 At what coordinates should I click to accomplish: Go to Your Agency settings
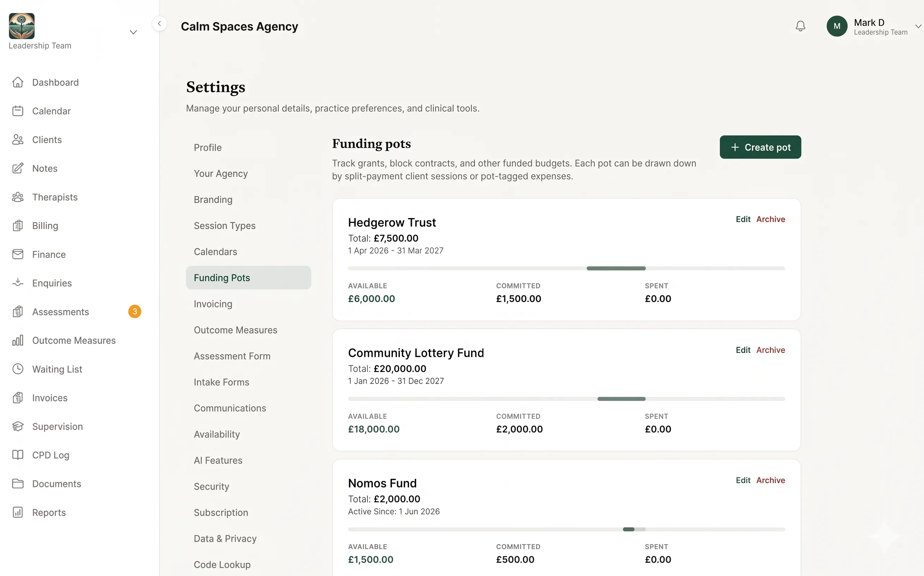[221, 174]
